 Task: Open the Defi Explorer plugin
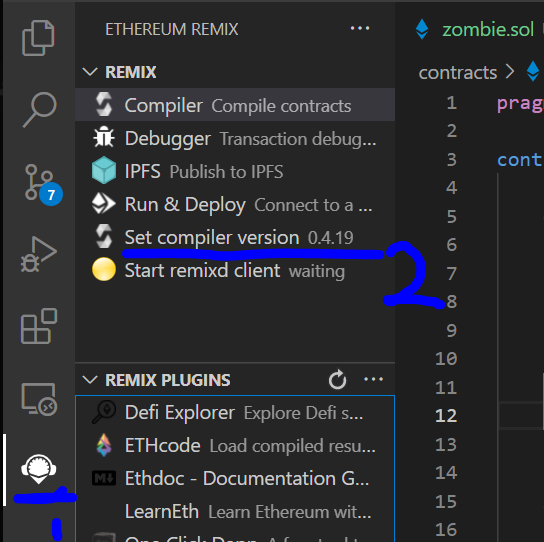pyautogui.click(x=235, y=412)
